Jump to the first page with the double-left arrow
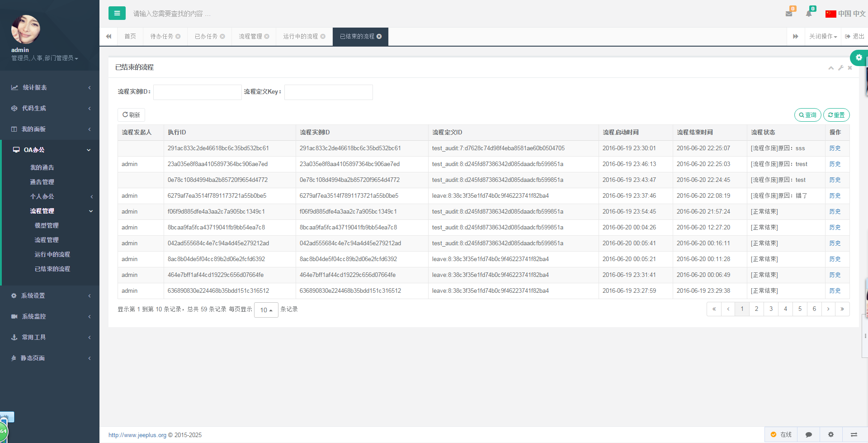This screenshot has height=443, width=868. [714, 309]
